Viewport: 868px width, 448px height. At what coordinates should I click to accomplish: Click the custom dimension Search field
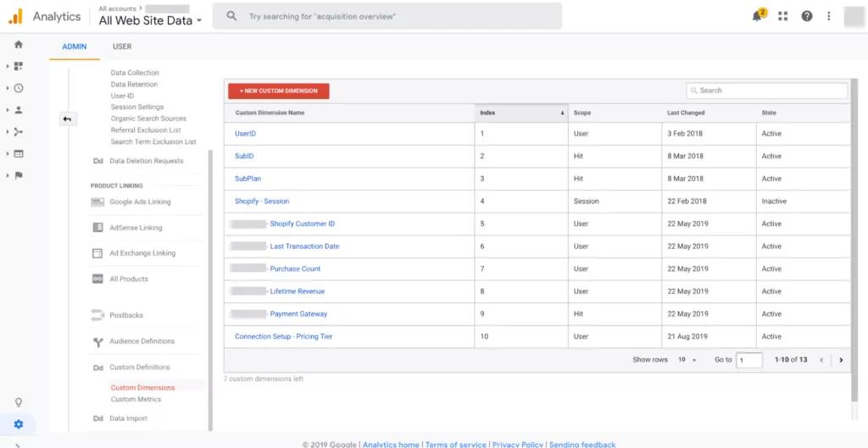(767, 91)
